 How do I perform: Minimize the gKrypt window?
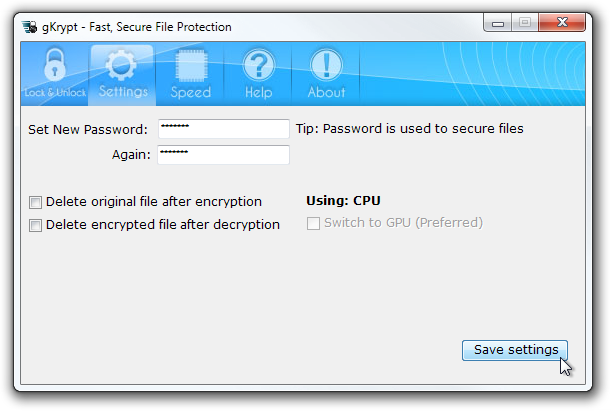[498, 23]
